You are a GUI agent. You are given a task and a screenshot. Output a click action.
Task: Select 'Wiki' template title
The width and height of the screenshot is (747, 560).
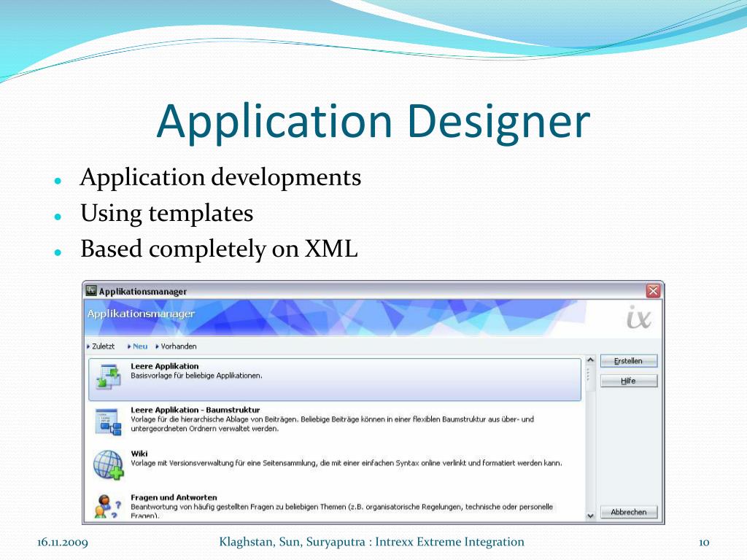pyautogui.click(x=139, y=454)
